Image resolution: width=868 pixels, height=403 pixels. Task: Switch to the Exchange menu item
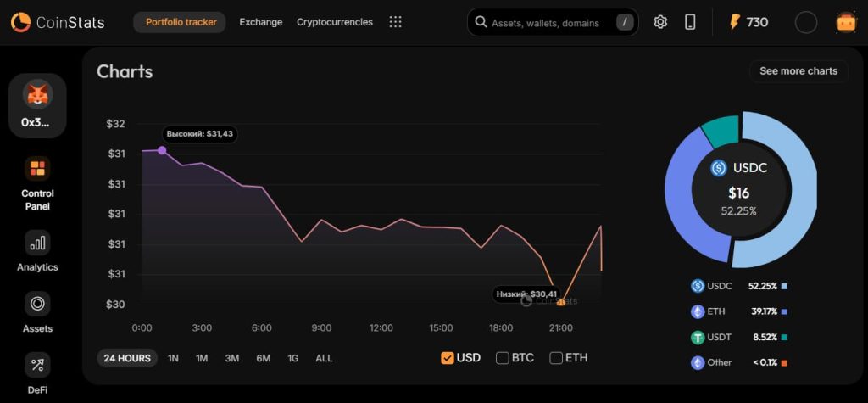click(260, 22)
